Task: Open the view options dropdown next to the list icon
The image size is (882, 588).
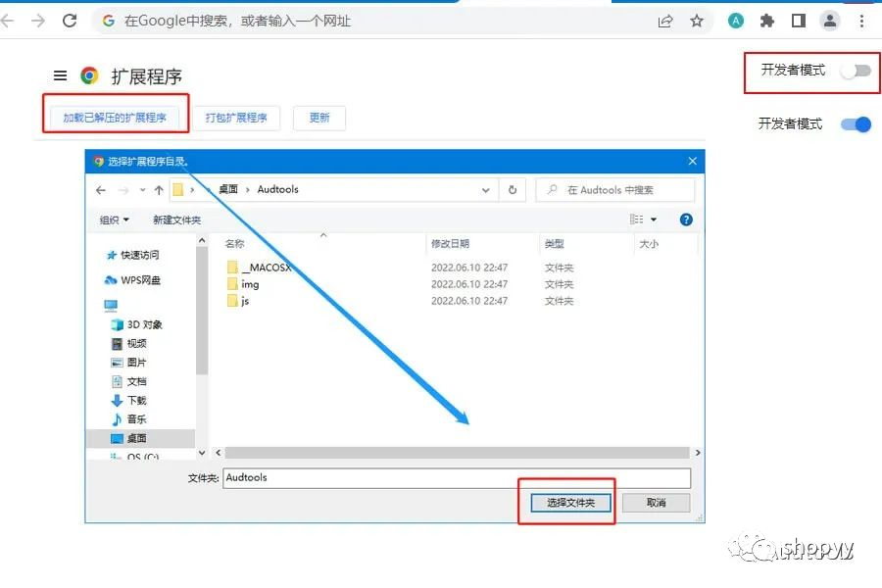Action: (x=652, y=220)
